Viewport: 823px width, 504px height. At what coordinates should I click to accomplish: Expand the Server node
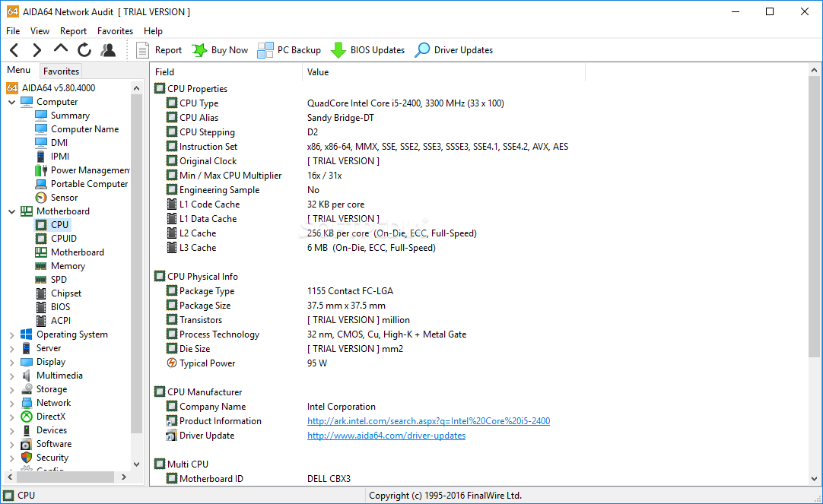point(12,348)
